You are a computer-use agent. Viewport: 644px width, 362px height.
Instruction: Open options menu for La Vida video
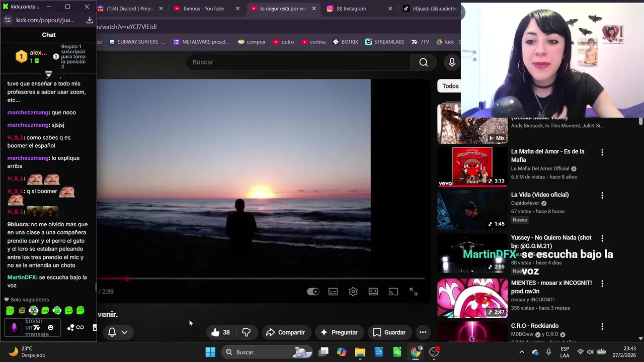(602, 196)
